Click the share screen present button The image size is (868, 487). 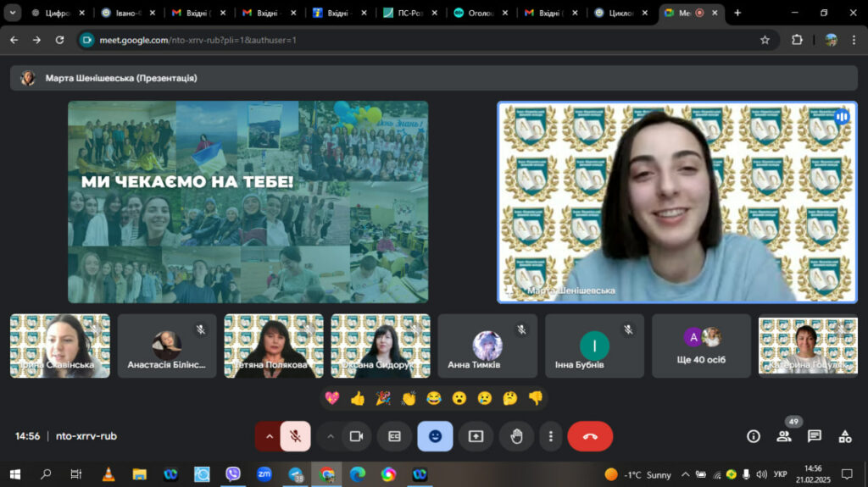tap(476, 436)
